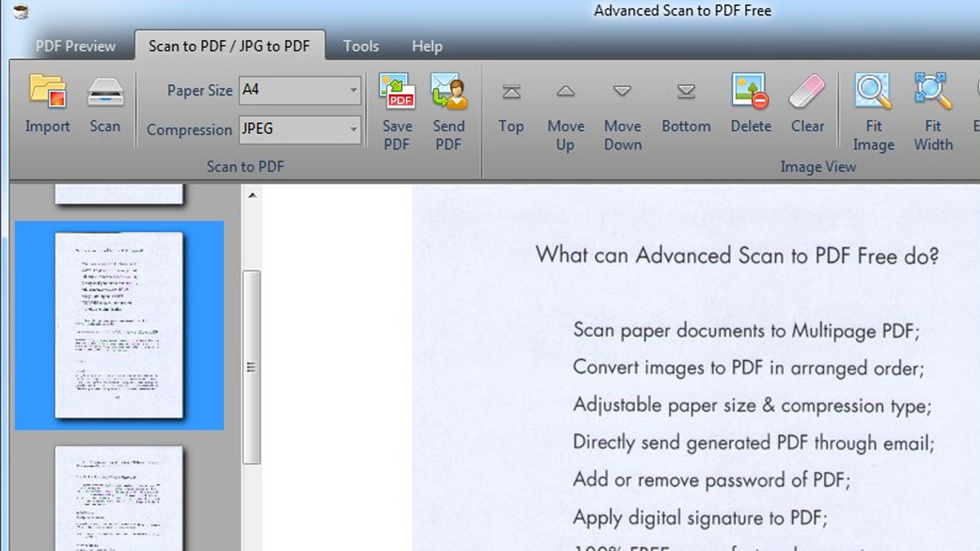
Task: Click the Save PDF icon
Action: [397, 91]
